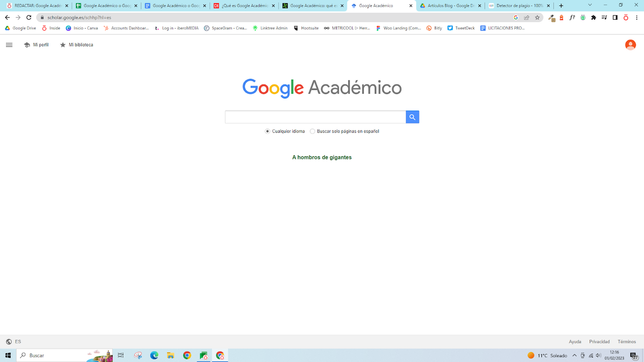The image size is (644, 362).
Task: Click the blue search magnifier button
Action: click(x=413, y=117)
